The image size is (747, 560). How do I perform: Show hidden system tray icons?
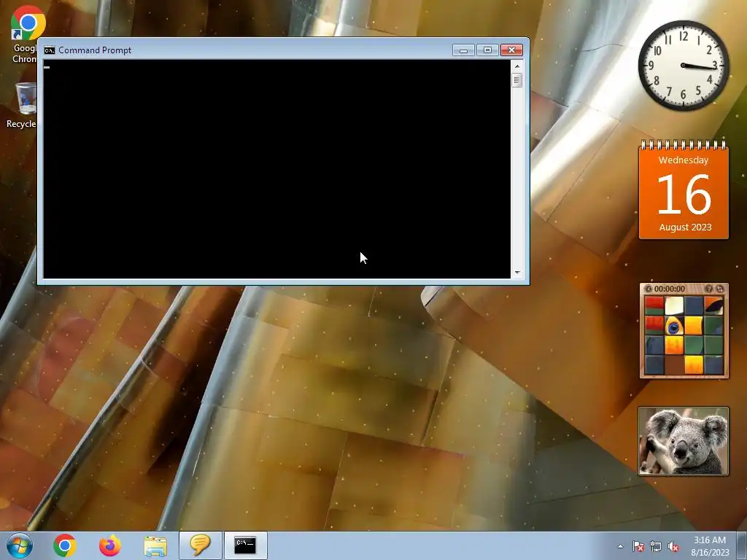coord(620,547)
